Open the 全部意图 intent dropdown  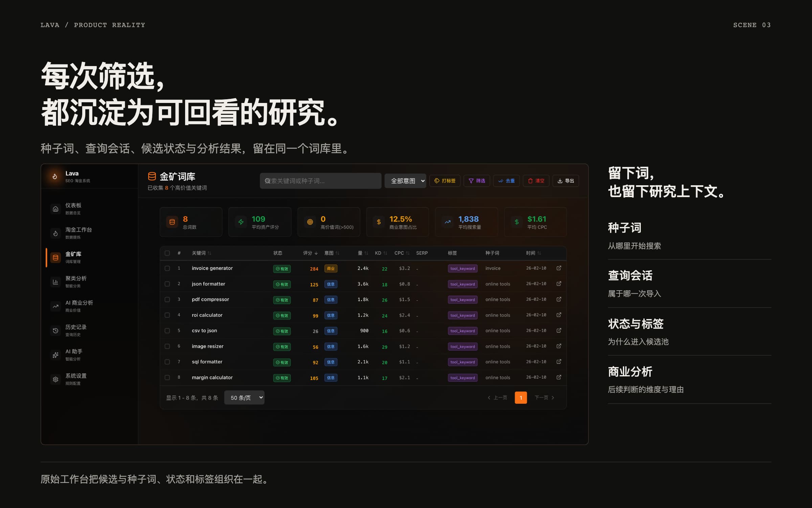405,181
